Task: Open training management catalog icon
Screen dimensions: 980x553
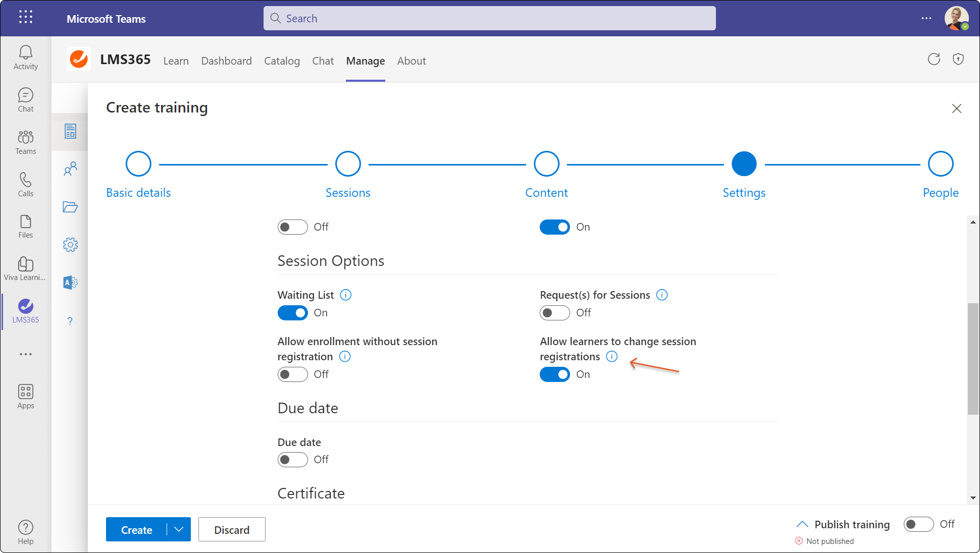Action: [70, 131]
